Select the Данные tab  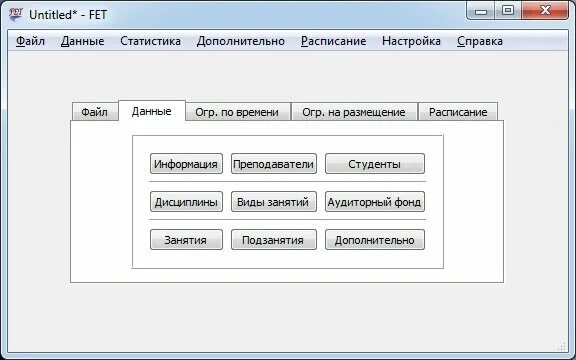(152, 111)
